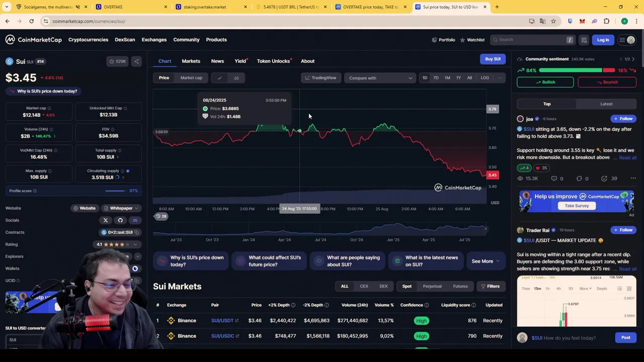644x362 pixels.
Task: Click Market cap info icon
Action: click(x=49, y=108)
